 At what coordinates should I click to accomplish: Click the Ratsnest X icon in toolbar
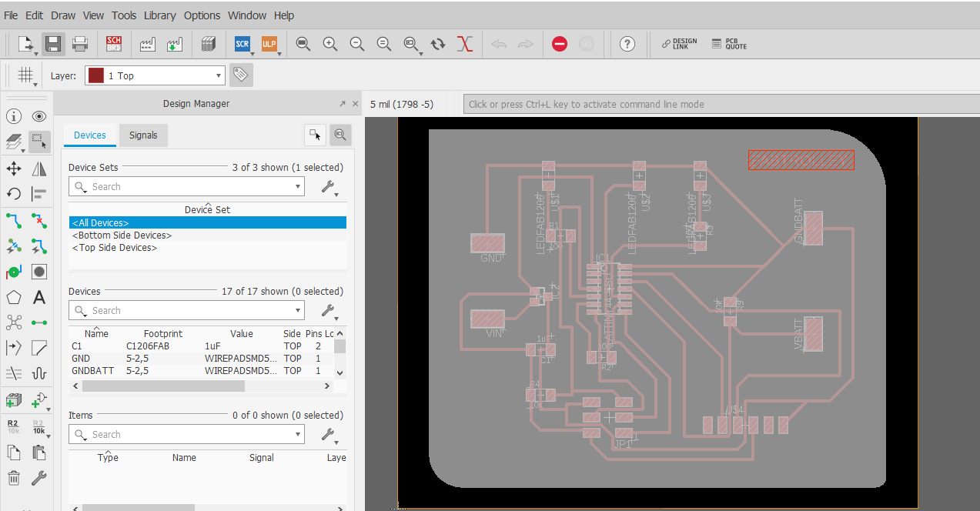pos(464,44)
